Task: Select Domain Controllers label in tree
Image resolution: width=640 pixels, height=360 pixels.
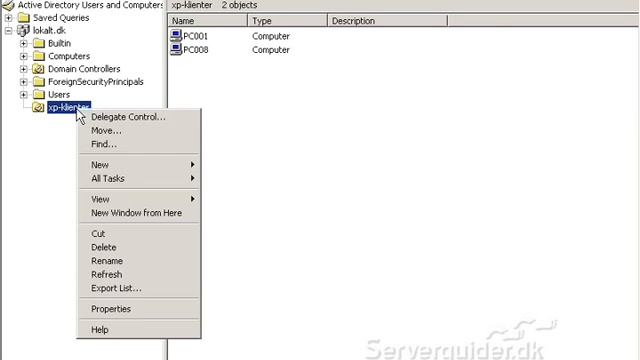Action: coord(84,69)
